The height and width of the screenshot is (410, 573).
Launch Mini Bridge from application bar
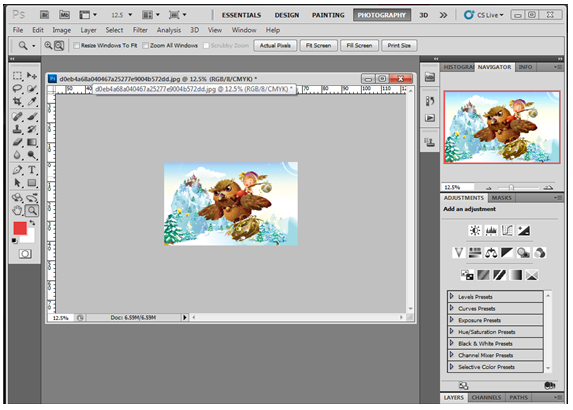pyautogui.click(x=64, y=15)
